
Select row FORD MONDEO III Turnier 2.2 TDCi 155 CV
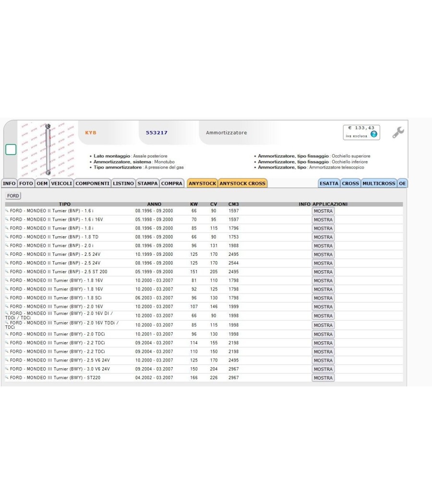click(204, 343)
